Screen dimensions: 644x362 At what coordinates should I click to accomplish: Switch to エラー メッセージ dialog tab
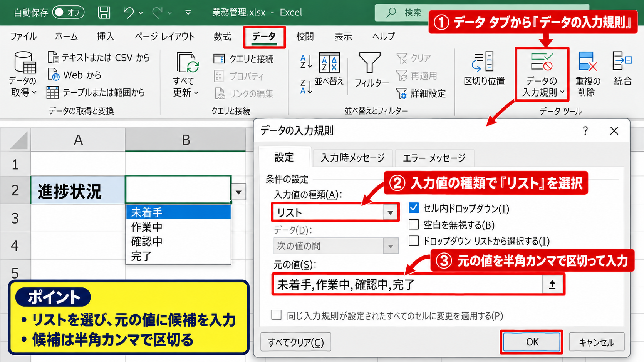point(434,158)
